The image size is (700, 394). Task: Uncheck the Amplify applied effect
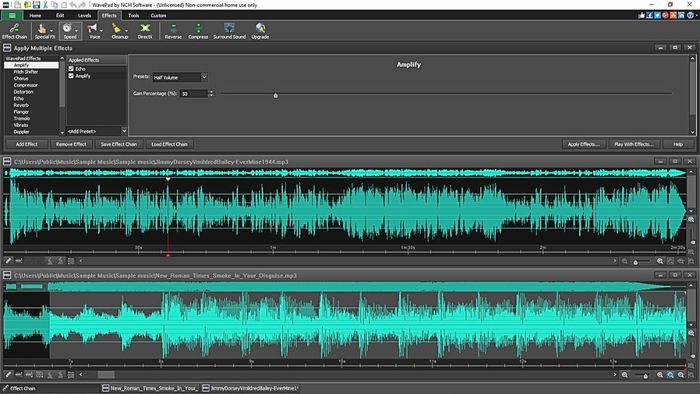click(x=71, y=76)
